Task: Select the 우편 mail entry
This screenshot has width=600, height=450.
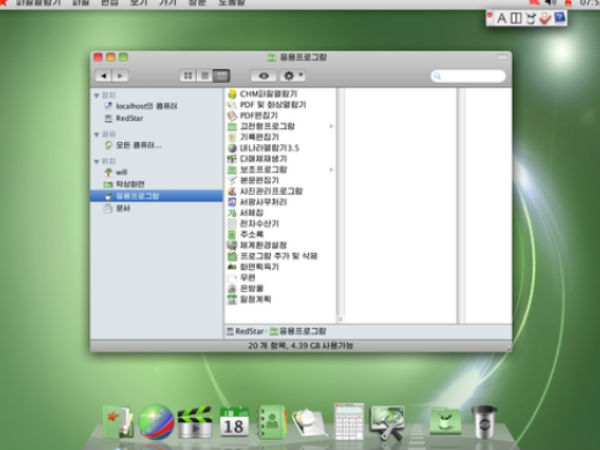Action: (x=241, y=277)
